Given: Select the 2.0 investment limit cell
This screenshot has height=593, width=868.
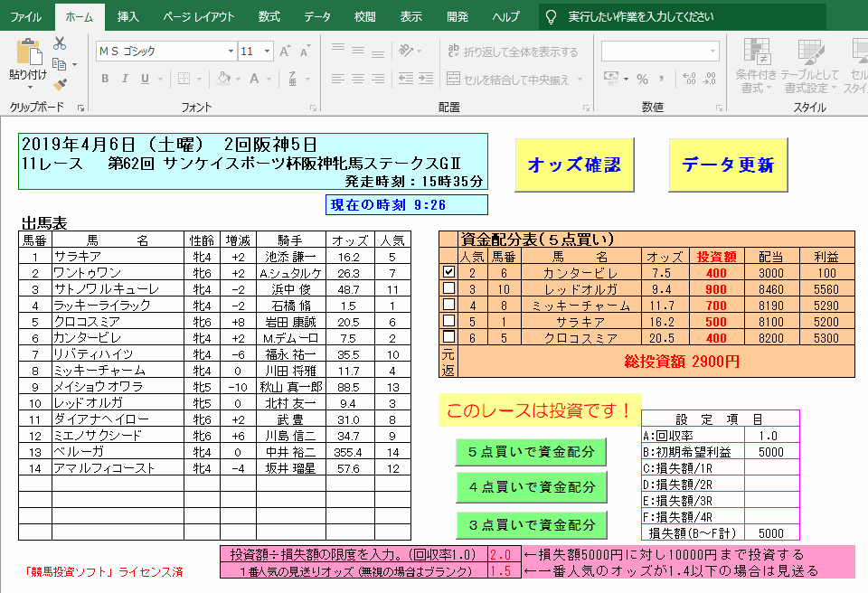Looking at the screenshot, I should [505, 554].
